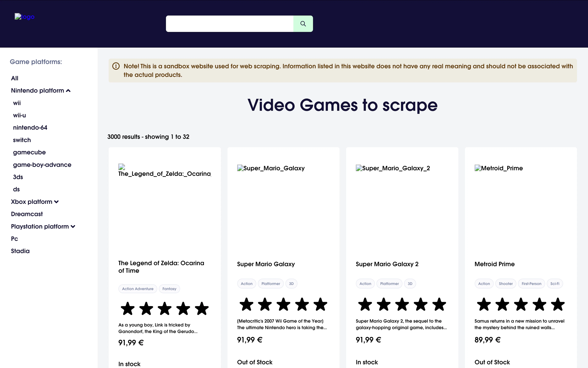This screenshot has height=368, width=588.
Task: Click the First-Person tag on Metroid Prime
Action: click(531, 284)
